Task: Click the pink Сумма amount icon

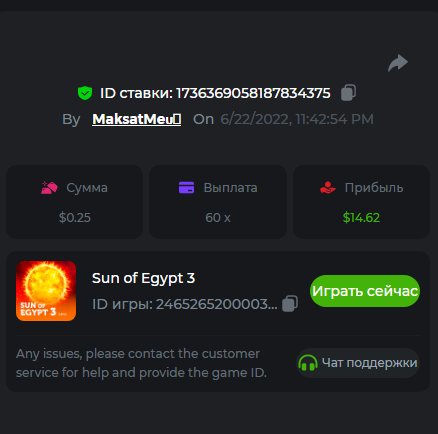Action: pos(49,188)
